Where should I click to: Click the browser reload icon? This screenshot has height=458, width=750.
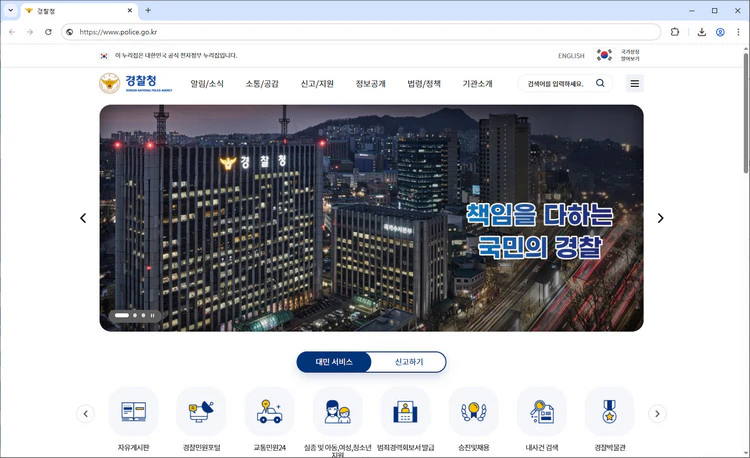coord(48,32)
